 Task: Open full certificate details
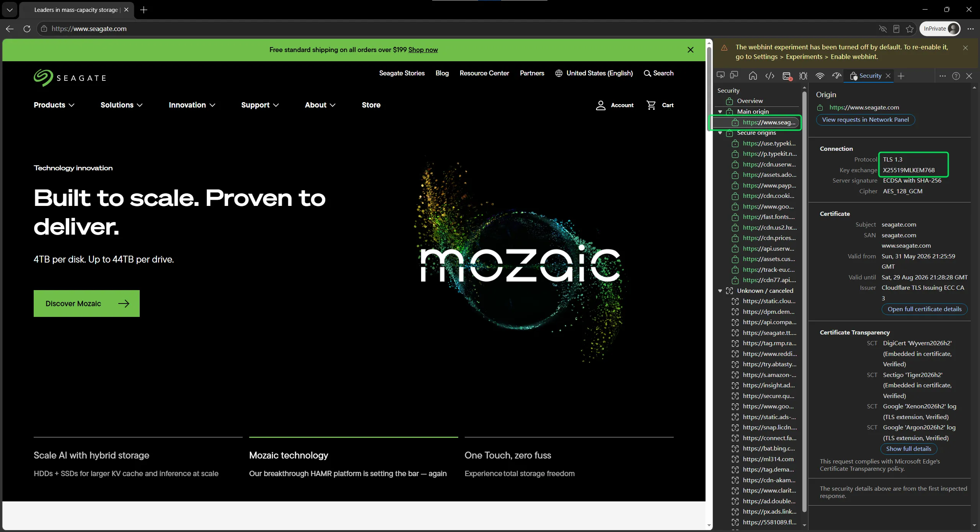[924, 309]
